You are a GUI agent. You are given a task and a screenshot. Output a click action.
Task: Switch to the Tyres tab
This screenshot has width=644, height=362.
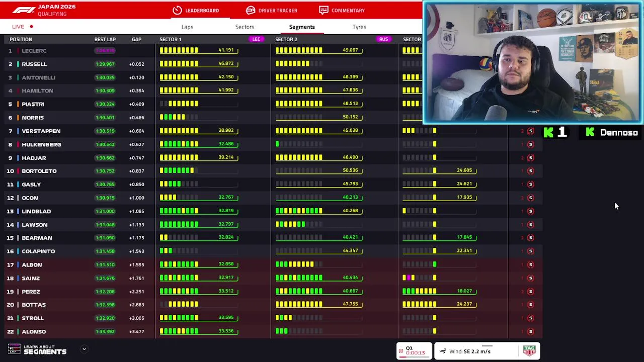(359, 27)
